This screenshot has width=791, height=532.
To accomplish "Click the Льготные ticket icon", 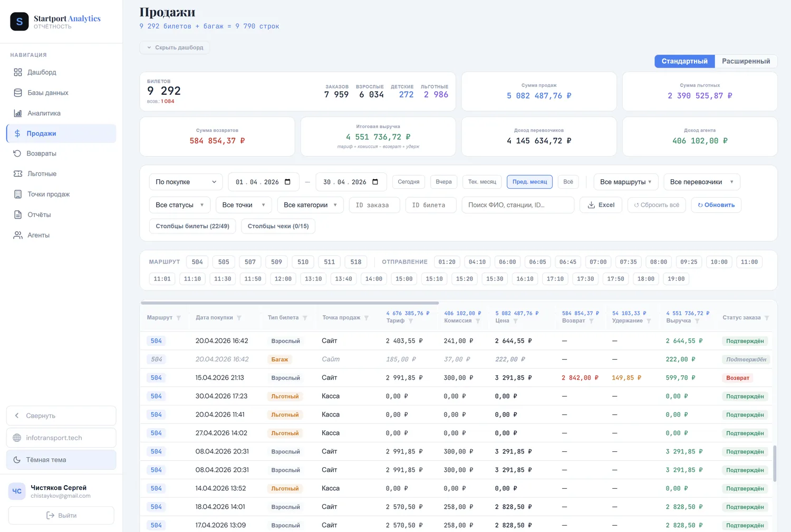I will coord(18,173).
